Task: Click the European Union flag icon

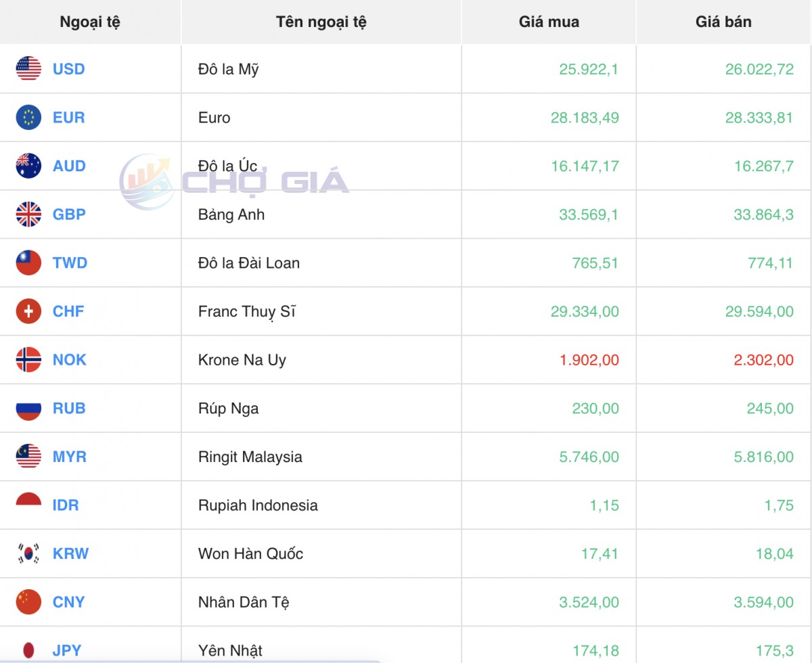Action: (28, 118)
